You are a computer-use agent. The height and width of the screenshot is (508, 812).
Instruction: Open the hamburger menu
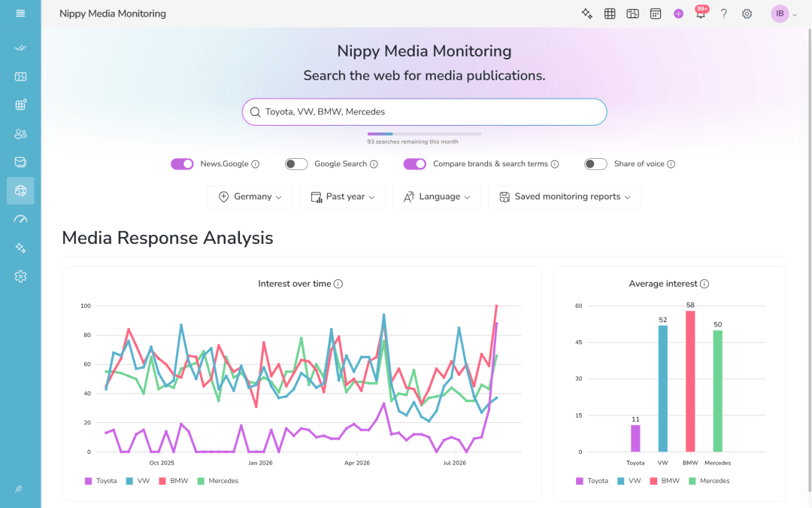tap(20, 14)
